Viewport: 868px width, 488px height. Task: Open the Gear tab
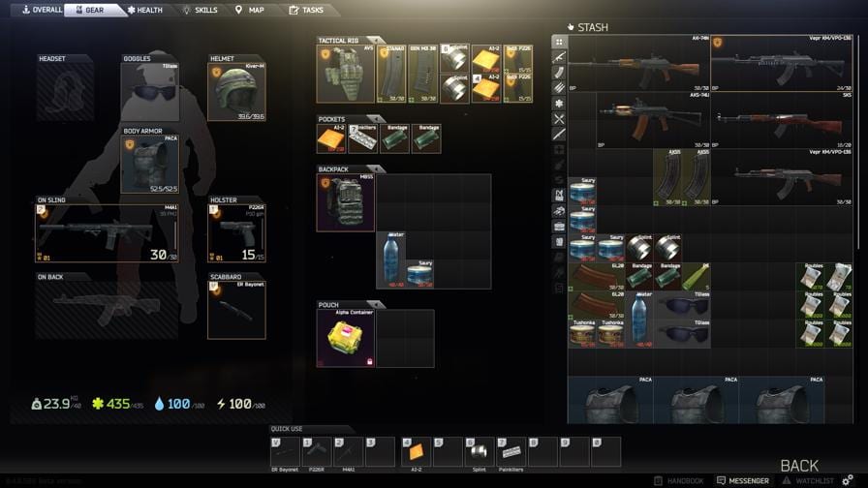[x=93, y=10]
